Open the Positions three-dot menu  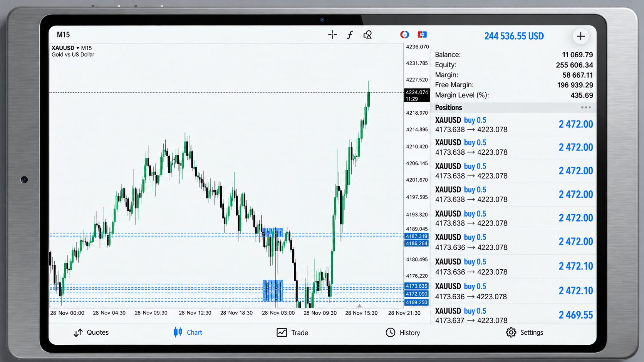586,107
